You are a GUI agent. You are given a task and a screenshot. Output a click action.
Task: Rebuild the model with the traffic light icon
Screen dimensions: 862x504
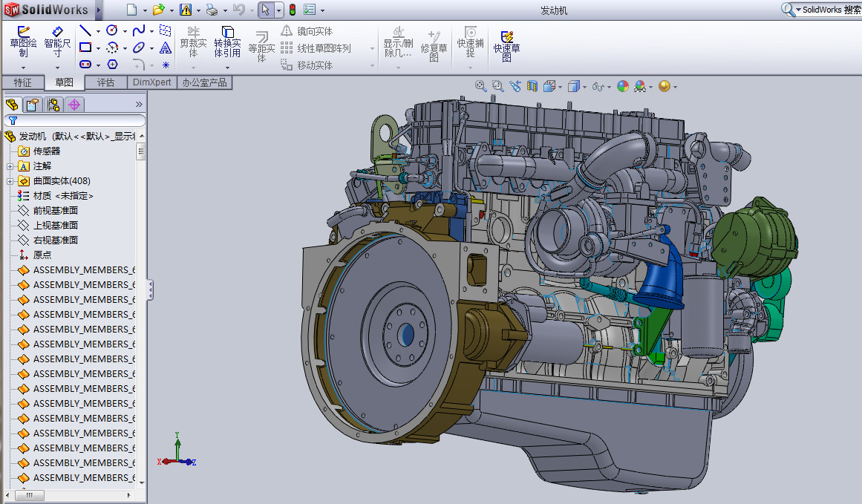coord(293,10)
